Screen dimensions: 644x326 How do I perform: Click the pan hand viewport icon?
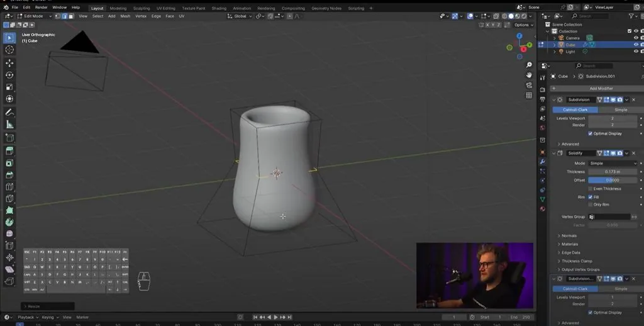pos(529,75)
